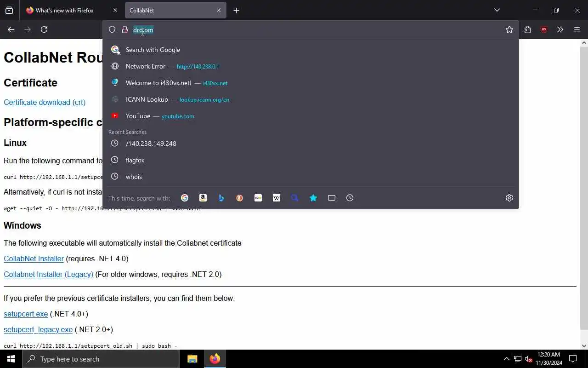Search this time with Google icon
Viewport: 588px width, 368px height.
tap(185, 198)
